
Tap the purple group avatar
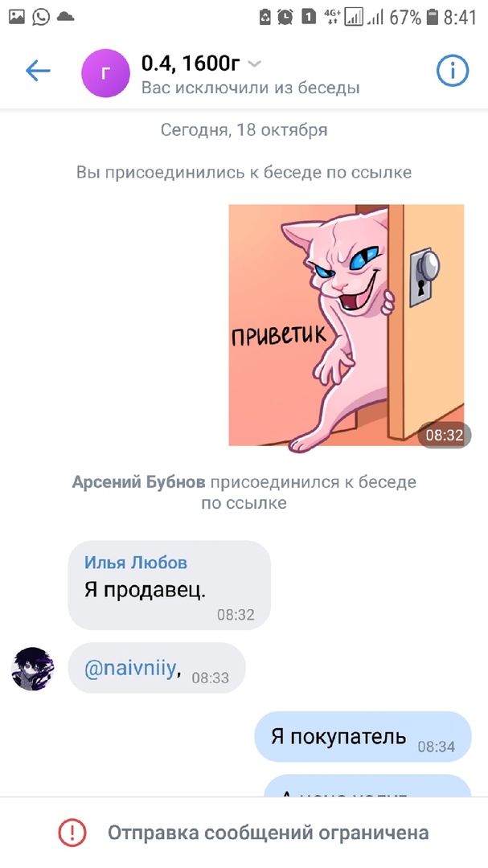point(106,73)
